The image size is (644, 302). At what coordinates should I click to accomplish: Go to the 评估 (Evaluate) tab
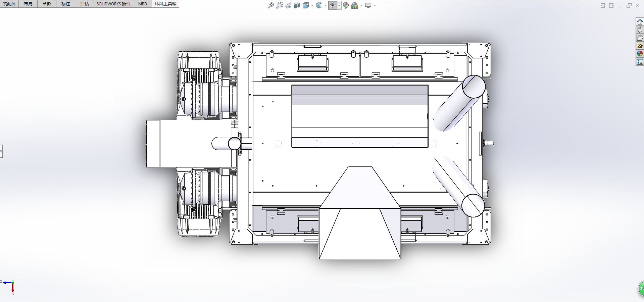coord(85,4)
